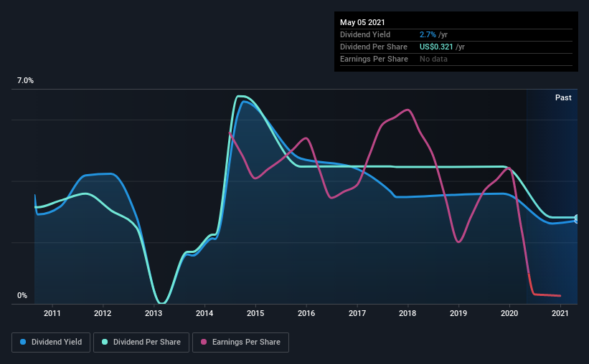
Task: Click the Past region label
Action: [563, 97]
